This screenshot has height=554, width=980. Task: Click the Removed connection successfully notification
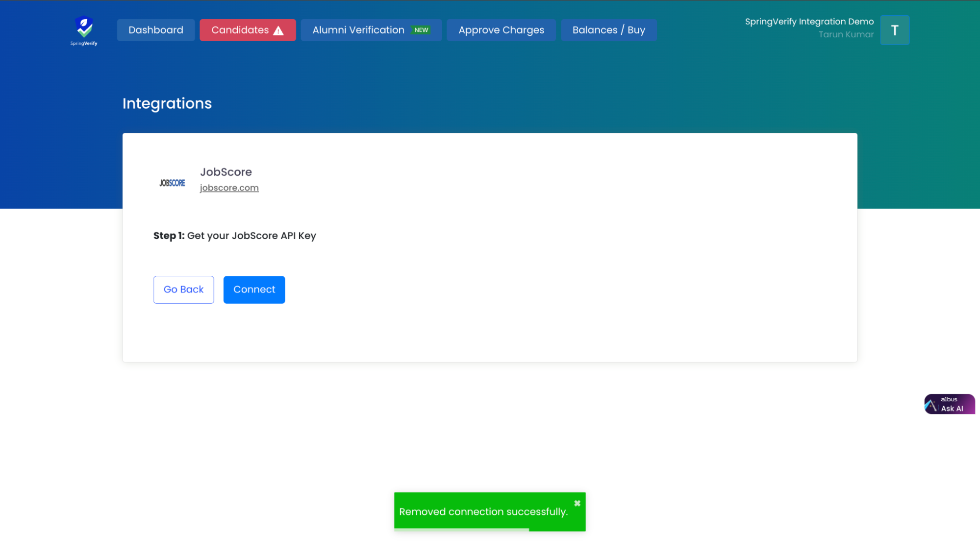coord(483,511)
